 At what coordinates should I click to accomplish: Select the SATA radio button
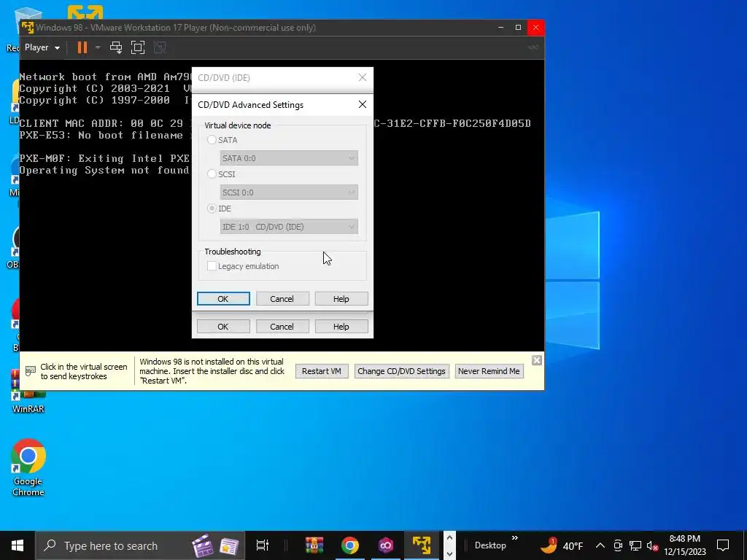[x=212, y=140]
